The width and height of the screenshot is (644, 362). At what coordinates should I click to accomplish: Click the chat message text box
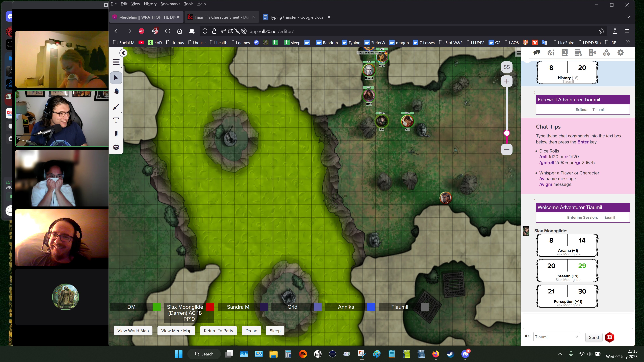pos(577,321)
